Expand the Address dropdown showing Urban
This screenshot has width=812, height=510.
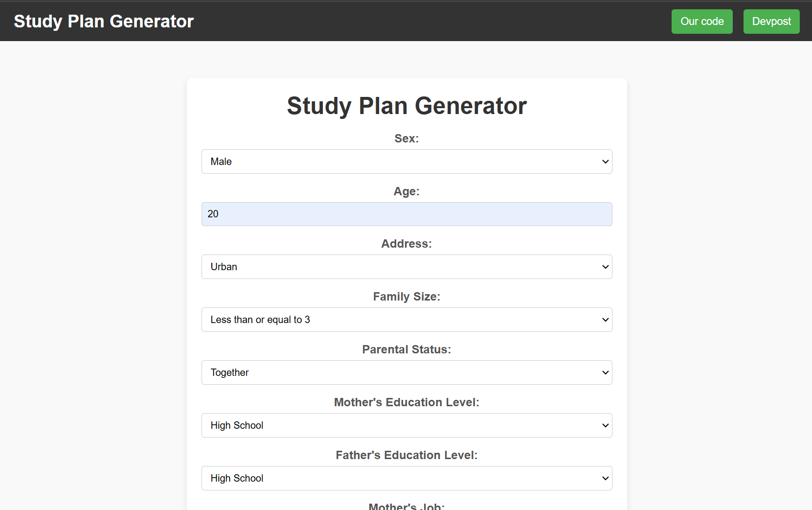point(407,267)
